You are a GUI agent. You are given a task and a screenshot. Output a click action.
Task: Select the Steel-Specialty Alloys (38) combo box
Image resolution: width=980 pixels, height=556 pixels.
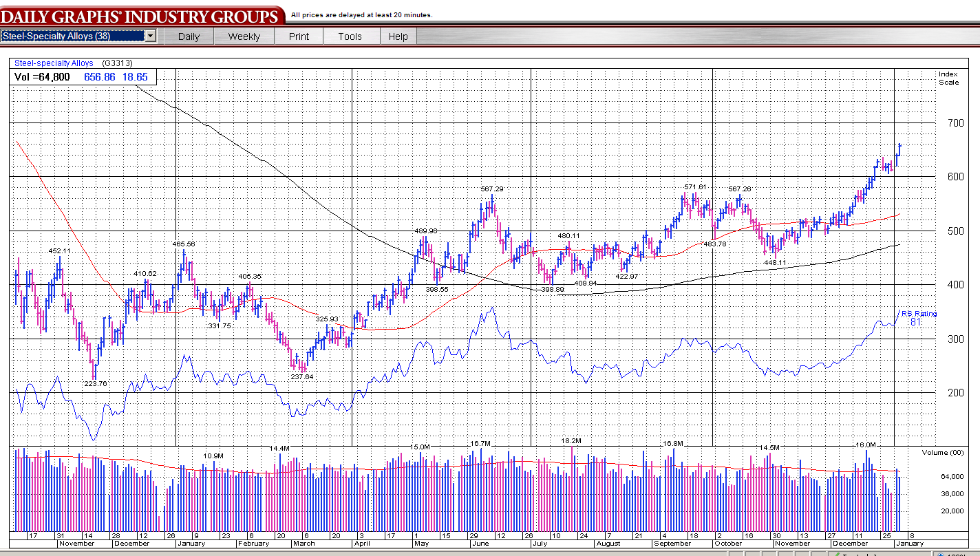73,36
